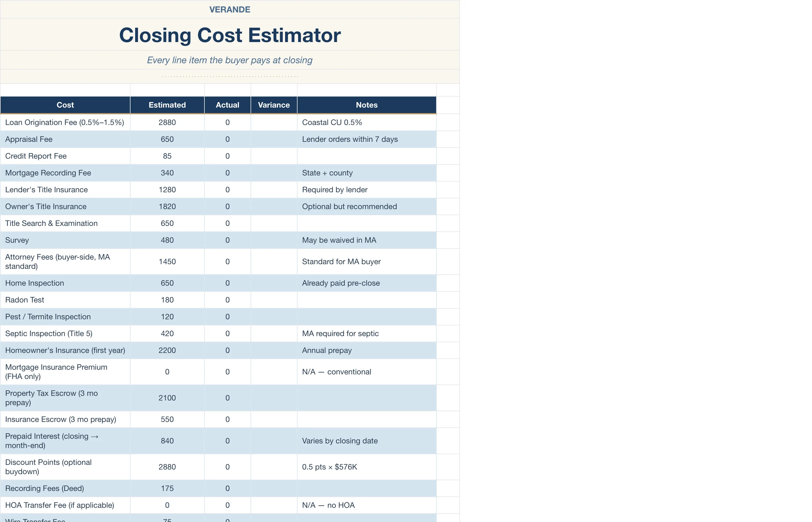Select the Title Search & Examination cell

click(x=65, y=223)
